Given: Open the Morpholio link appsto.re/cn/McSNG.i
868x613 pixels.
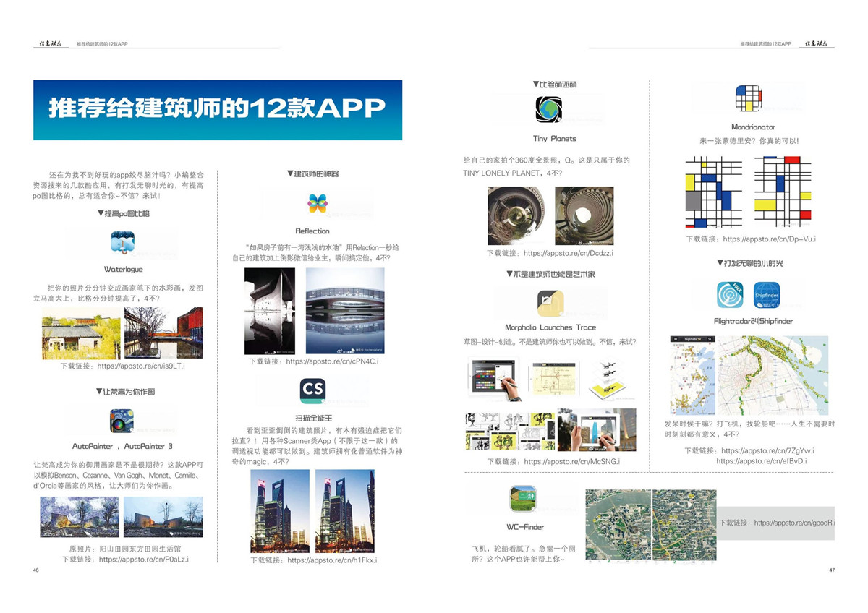Looking at the screenshot, I should [x=571, y=461].
